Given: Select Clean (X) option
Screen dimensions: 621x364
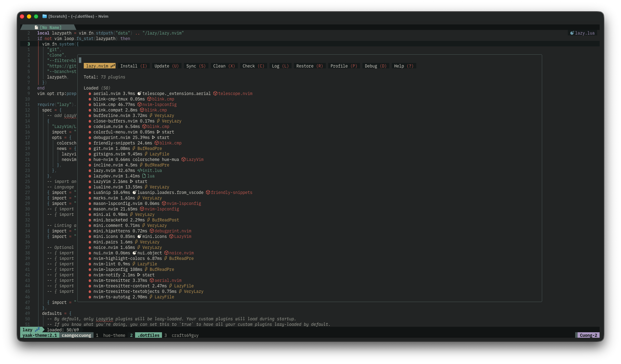Looking at the screenshot, I should (x=224, y=66).
